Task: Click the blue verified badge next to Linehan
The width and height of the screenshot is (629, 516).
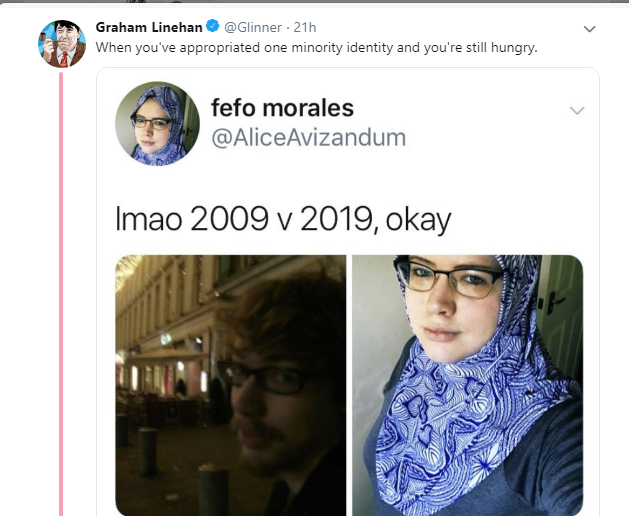Action: tap(213, 26)
